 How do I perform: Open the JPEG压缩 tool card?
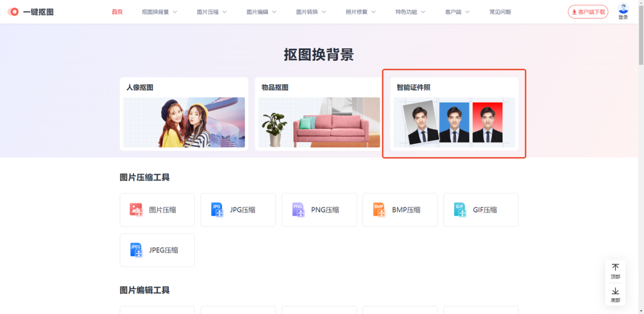click(157, 250)
